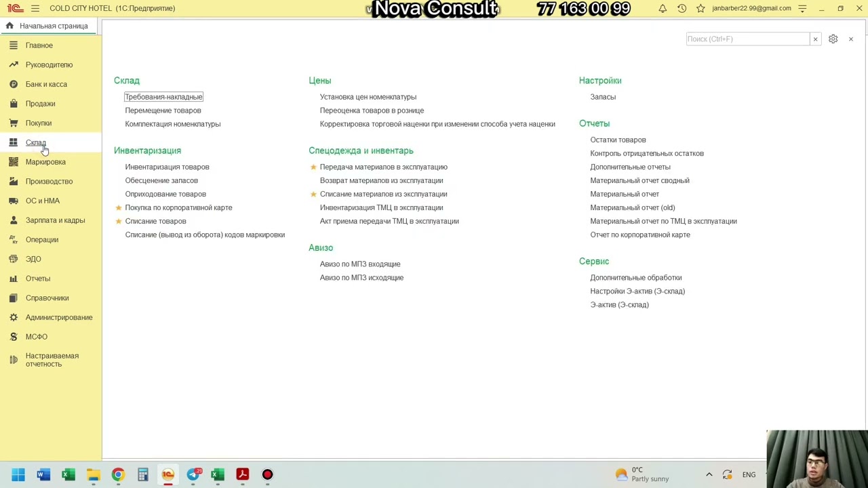Open the weather widget on the taskbar
The height and width of the screenshot is (488, 868).
tap(643, 474)
